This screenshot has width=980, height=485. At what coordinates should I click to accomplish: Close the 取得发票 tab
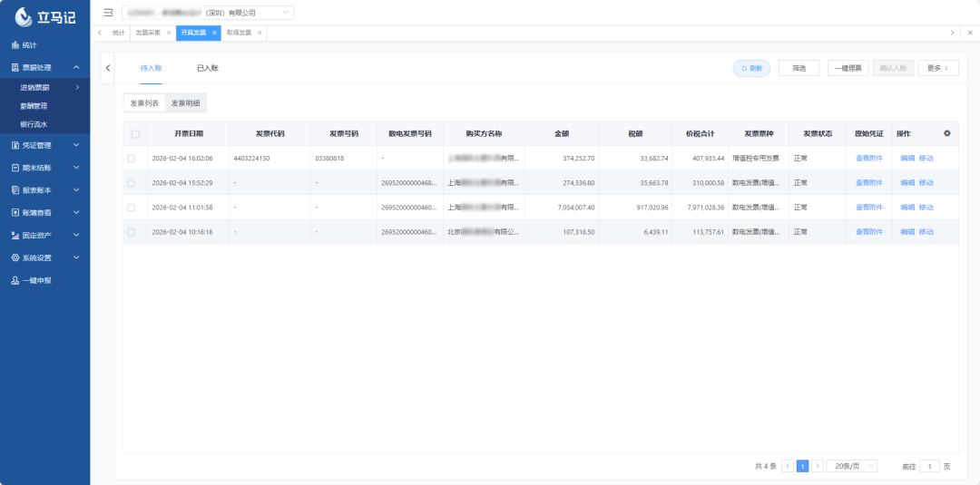260,33
